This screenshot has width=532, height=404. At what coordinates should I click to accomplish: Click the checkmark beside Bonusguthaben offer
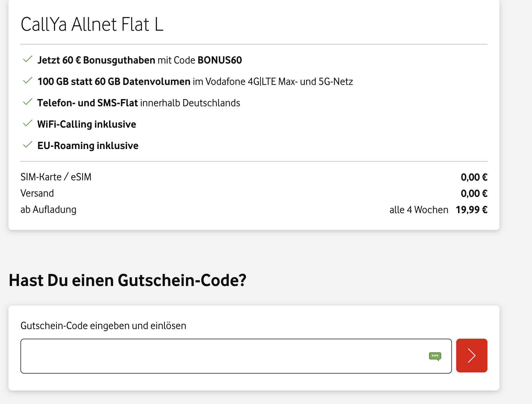tap(28, 59)
